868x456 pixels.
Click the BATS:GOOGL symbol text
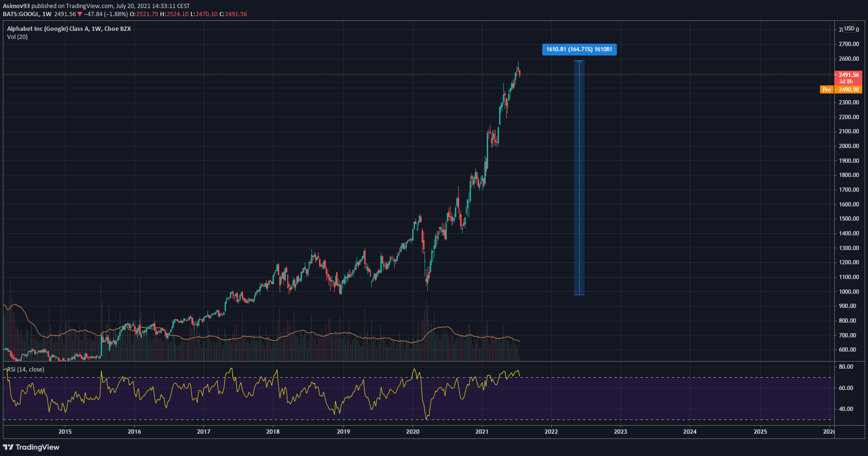[21, 14]
